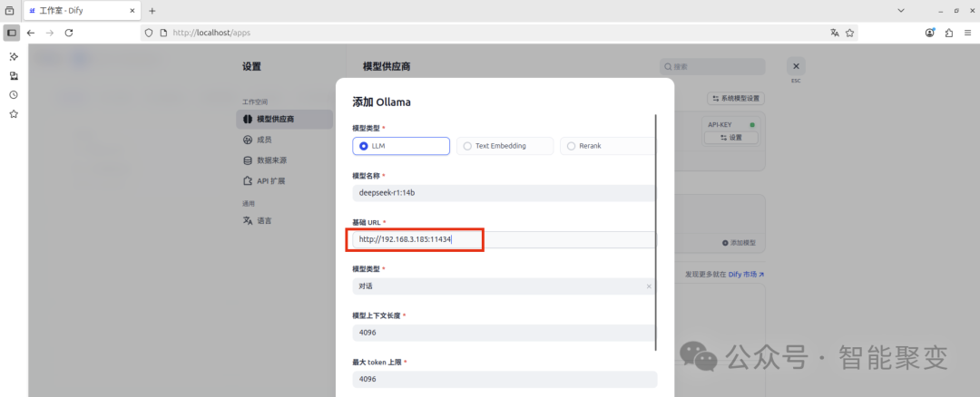Open synced tabs icon in sidebar
This screenshot has height=397, width=980.
point(13,75)
